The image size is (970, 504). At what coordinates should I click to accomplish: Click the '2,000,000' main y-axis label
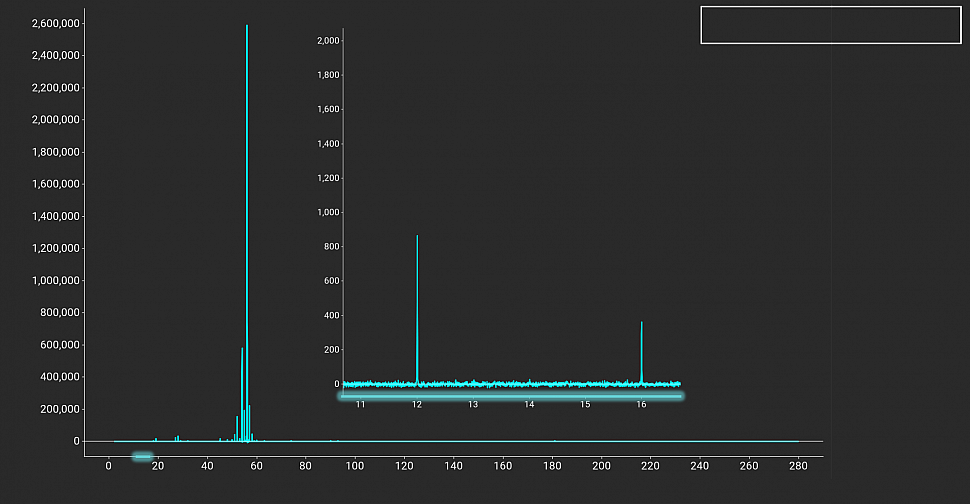tap(56, 120)
